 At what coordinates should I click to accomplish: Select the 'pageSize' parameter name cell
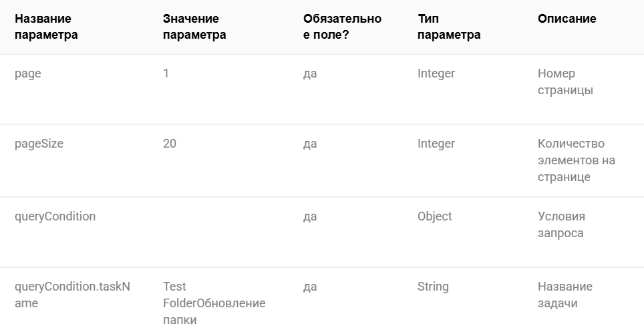[x=39, y=144]
